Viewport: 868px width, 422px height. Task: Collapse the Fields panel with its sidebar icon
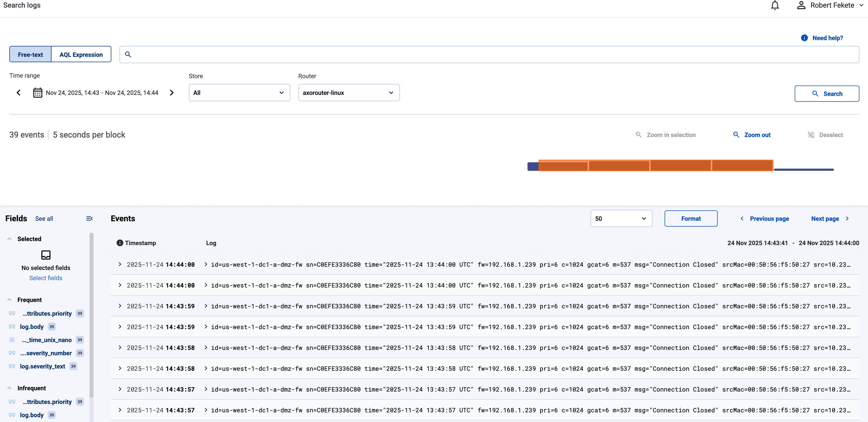tap(89, 218)
